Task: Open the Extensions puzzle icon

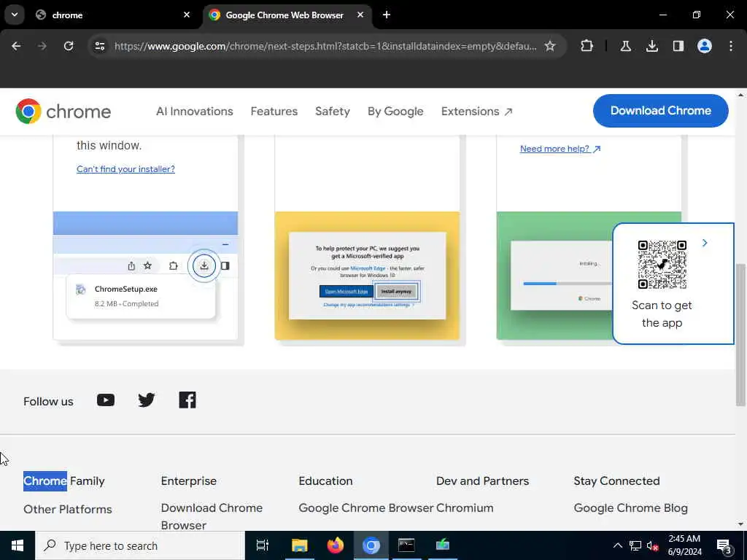Action: pos(587,46)
